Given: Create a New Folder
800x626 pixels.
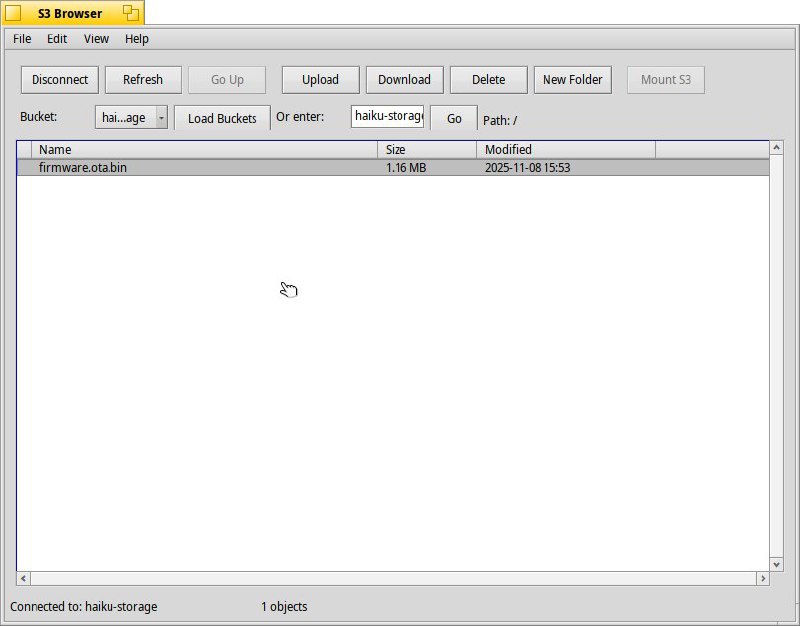Looking at the screenshot, I should (x=572, y=80).
